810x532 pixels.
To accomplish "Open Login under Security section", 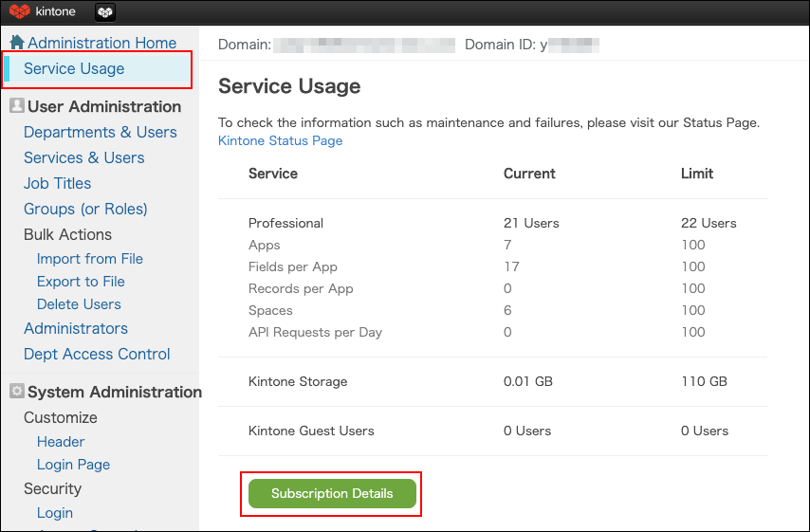I will point(54,513).
